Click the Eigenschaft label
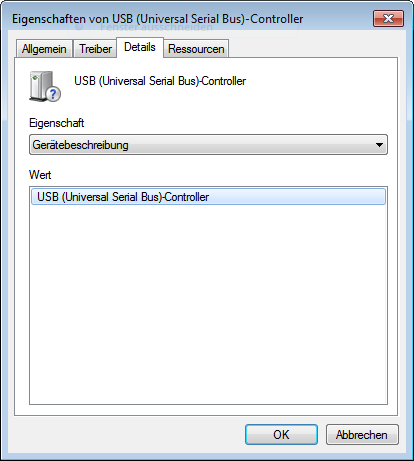This screenshot has width=414, height=461. point(57,123)
